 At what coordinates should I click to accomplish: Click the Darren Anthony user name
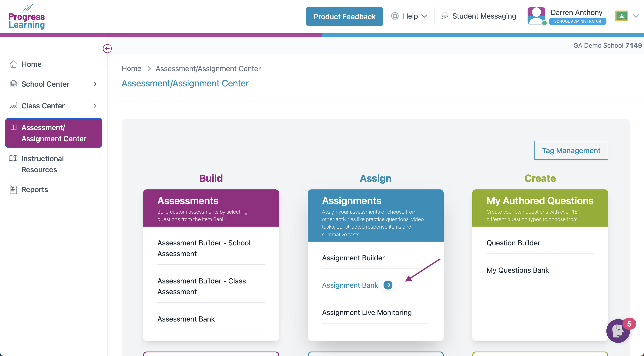(576, 12)
